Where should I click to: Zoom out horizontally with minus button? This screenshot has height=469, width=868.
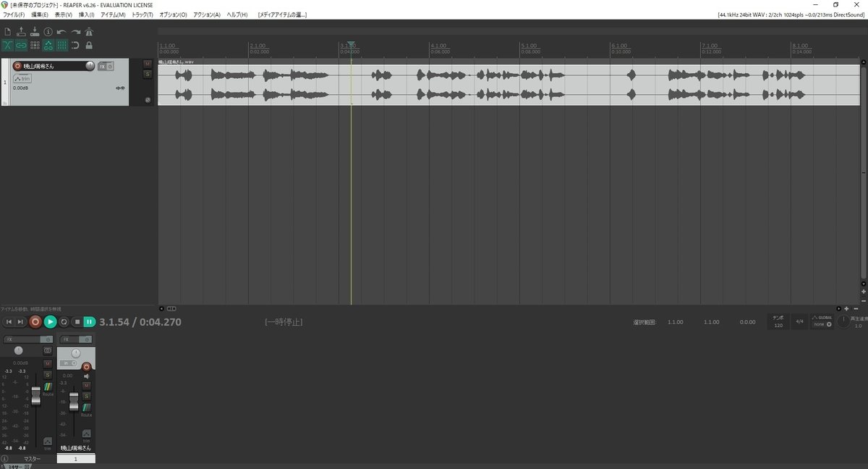856,309
